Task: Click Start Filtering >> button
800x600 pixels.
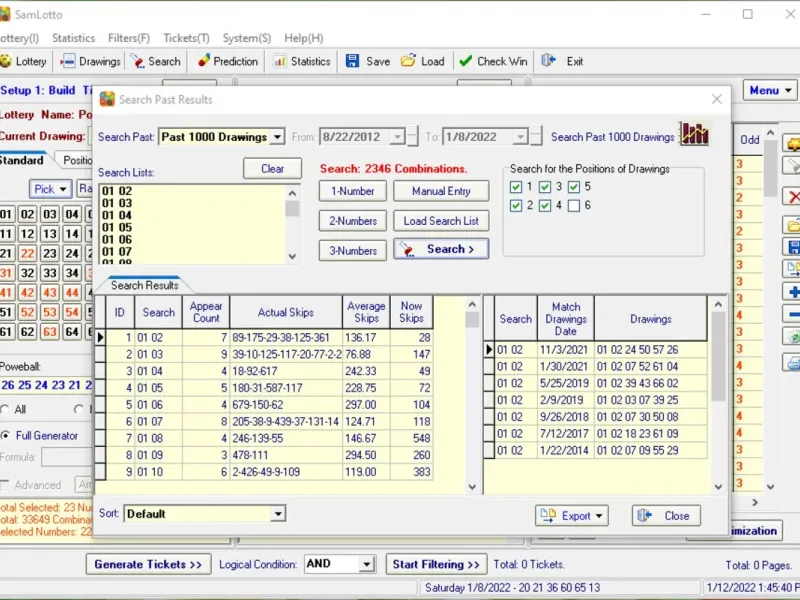Action: [x=436, y=564]
